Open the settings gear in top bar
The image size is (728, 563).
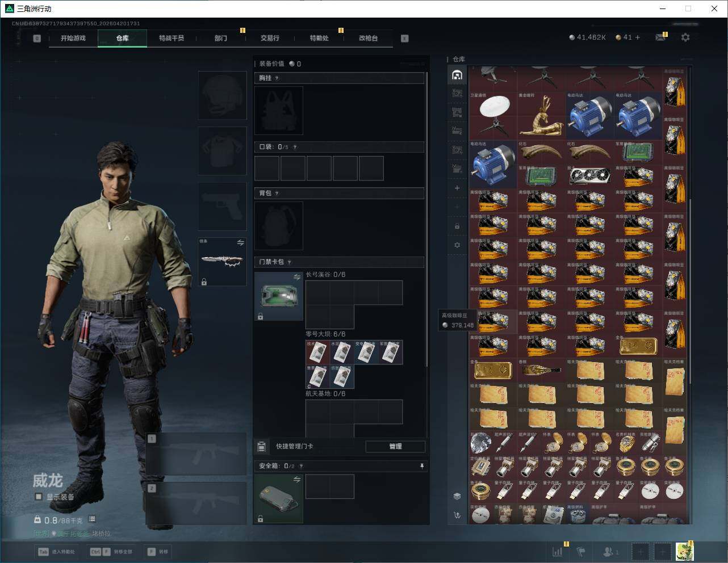pyautogui.click(x=685, y=37)
